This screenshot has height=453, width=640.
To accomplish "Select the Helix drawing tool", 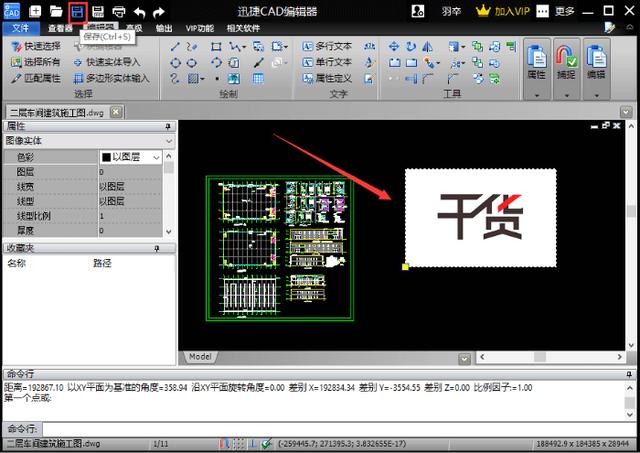I will [x=175, y=78].
